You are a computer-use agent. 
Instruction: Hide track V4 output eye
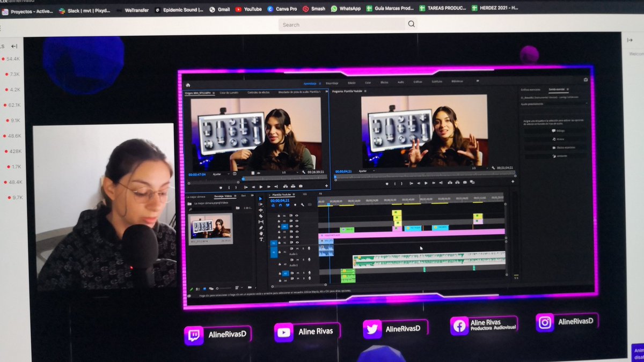(x=297, y=226)
